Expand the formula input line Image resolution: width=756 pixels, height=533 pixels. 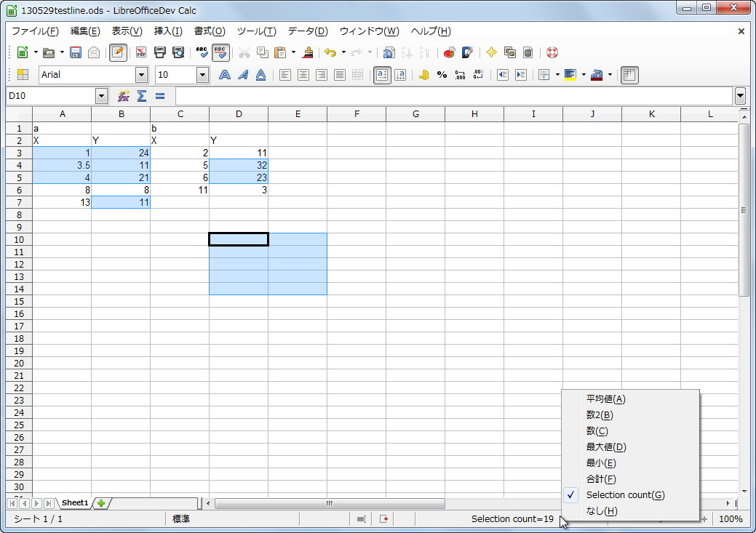pyautogui.click(x=741, y=96)
